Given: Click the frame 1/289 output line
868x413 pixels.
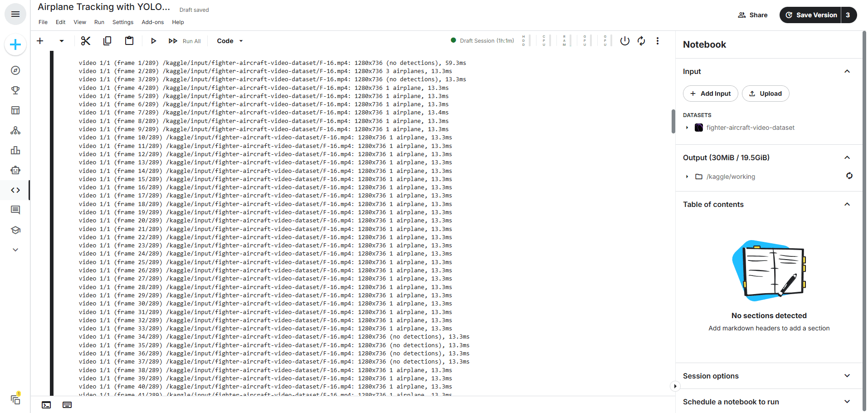Looking at the screenshot, I should (272, 63).
